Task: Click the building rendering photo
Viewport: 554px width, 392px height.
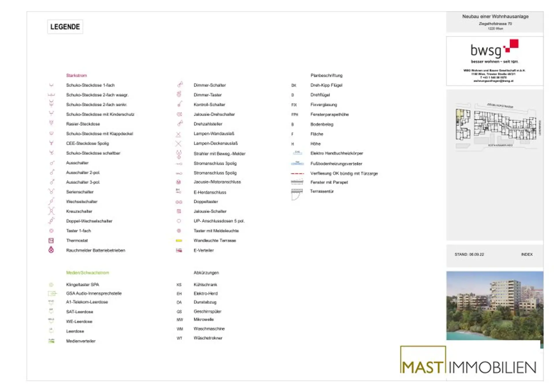Action: click(495, 305)
